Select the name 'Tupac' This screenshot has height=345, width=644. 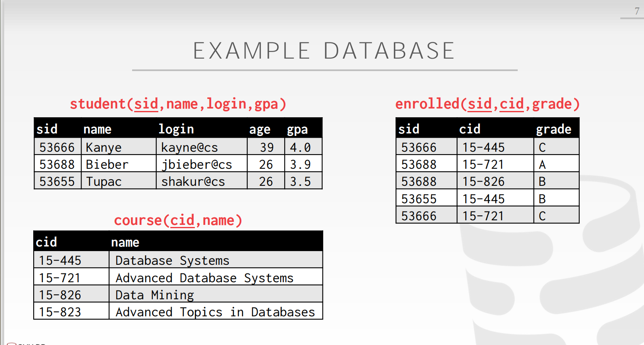(x=103, y=182)
